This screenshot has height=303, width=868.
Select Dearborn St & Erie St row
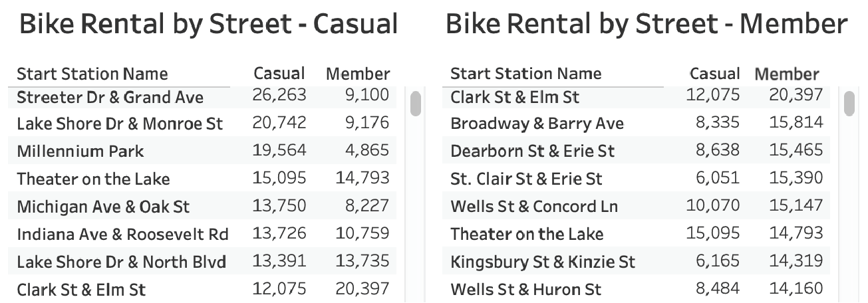point(636,151)
